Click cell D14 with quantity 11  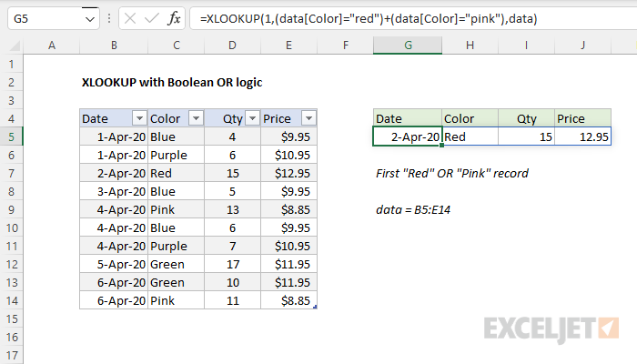[232, 300]
